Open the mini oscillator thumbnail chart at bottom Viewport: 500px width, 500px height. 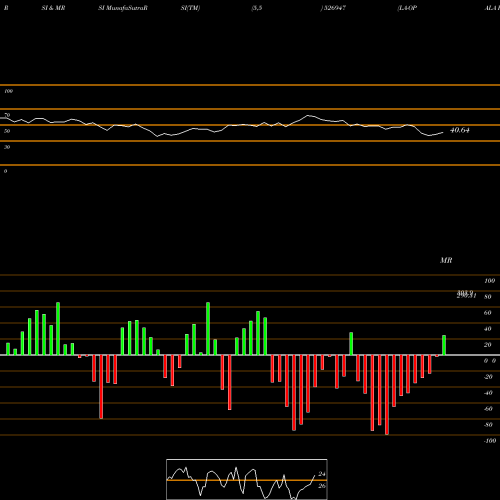pos(247,479)
